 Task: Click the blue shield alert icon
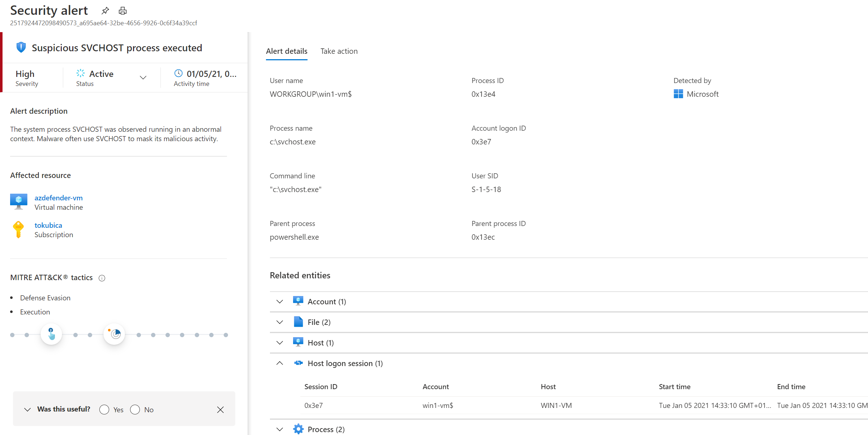(21, 47)
